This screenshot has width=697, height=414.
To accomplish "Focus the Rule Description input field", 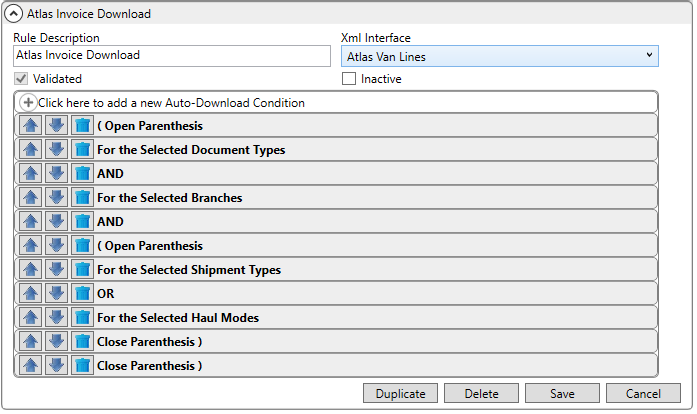I will (x=172, y=56).
